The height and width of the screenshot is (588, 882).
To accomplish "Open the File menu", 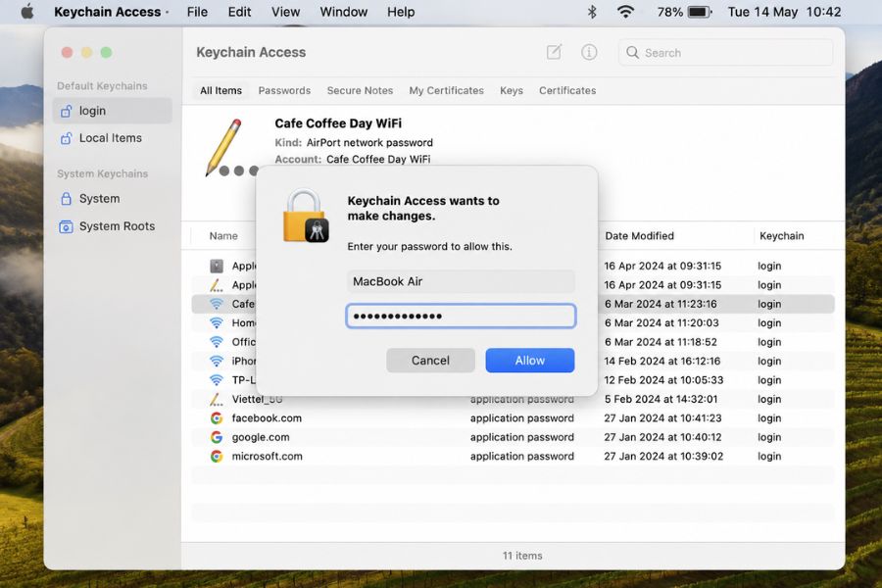I will pyautogui.click(x=197, y=12).
